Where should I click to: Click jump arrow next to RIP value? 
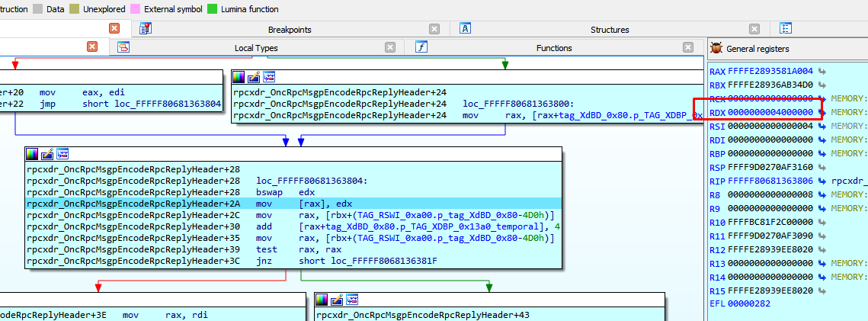click(x=822, y=181)
